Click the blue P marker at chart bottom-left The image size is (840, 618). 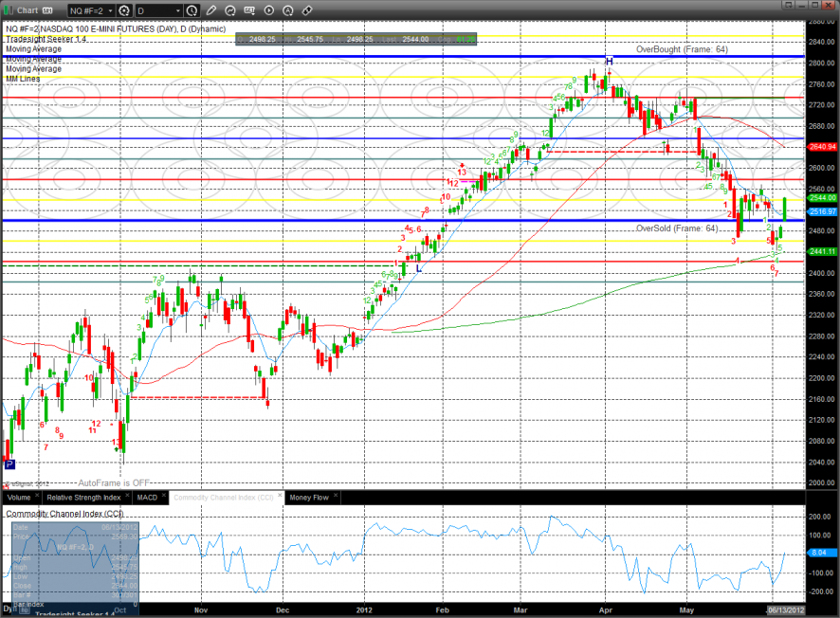point(9,464)
